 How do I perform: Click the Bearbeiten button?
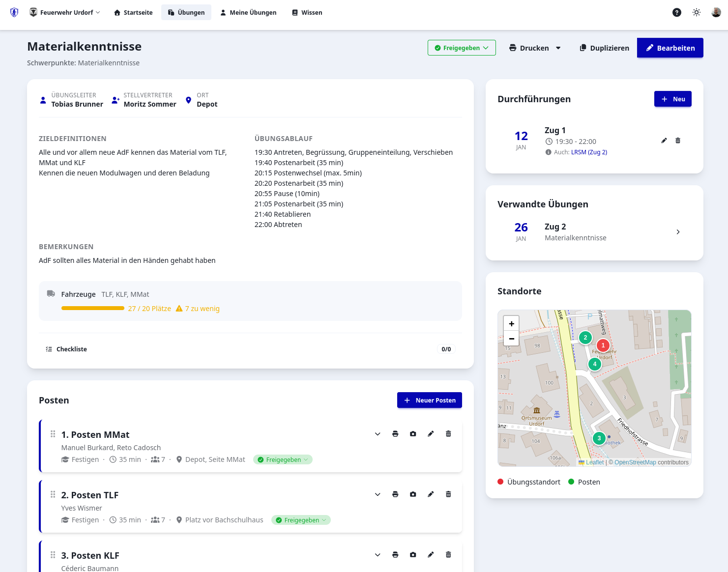[x=670, y=48]
